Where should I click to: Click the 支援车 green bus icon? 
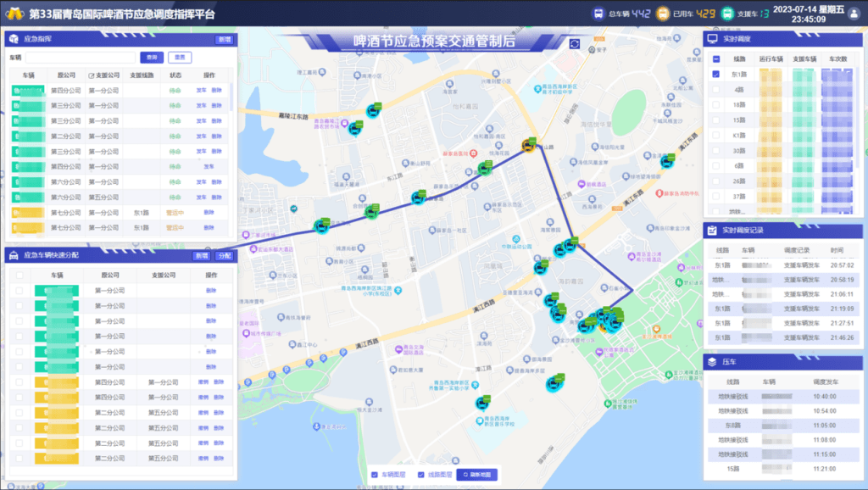point(727,14)
